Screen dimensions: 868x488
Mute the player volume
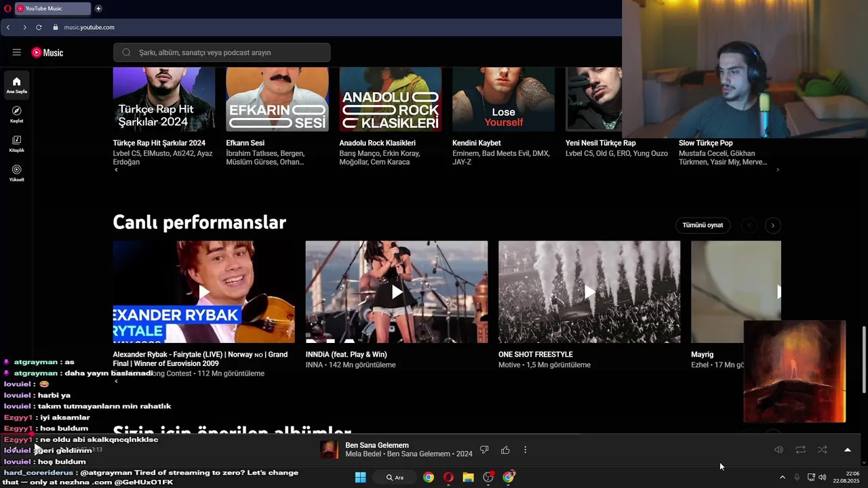tap(778, 449)
